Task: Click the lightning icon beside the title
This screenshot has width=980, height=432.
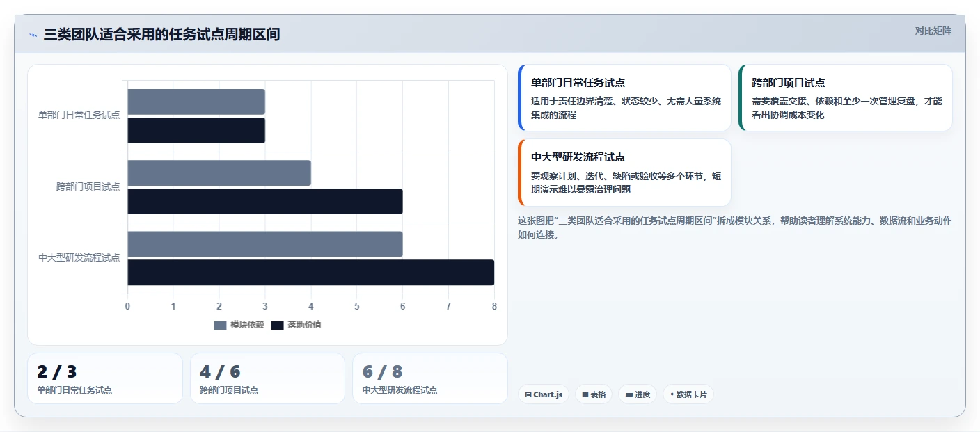Action: 33,35
